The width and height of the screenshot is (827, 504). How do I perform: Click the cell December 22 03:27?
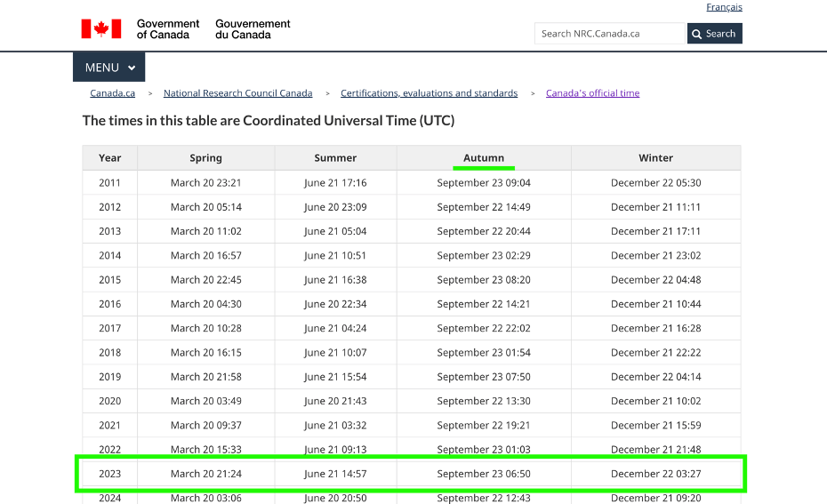pos(655,474)
